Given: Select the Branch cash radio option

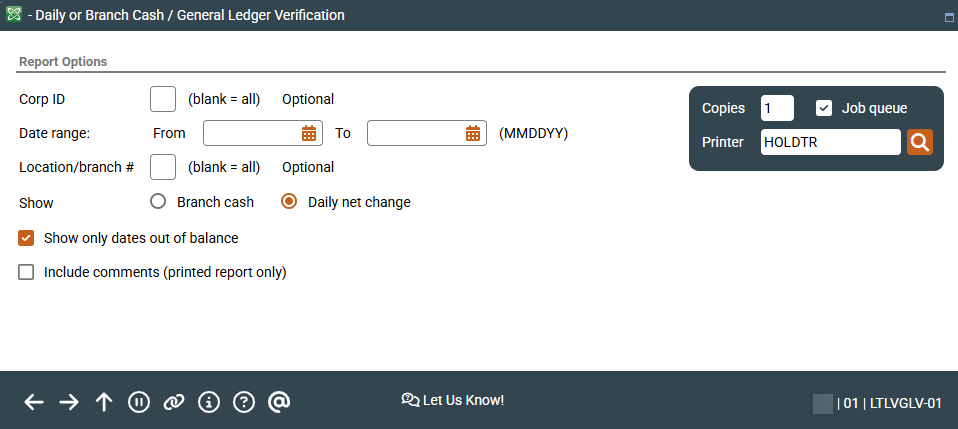Looking at the screenshot, I should click(157, 202).
